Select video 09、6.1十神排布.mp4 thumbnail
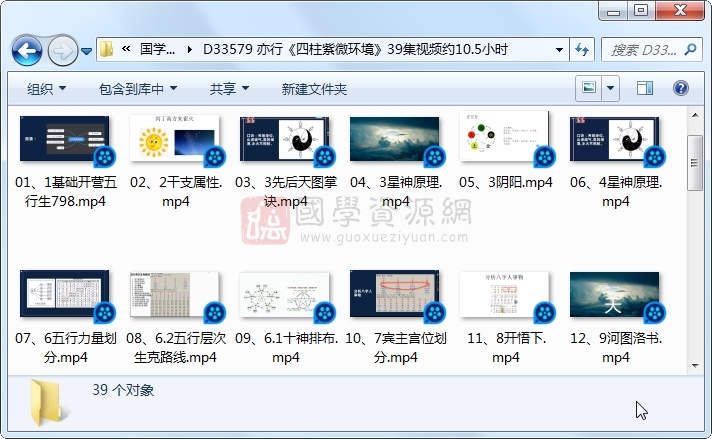712x439 pixels. [x=285, y=294]
